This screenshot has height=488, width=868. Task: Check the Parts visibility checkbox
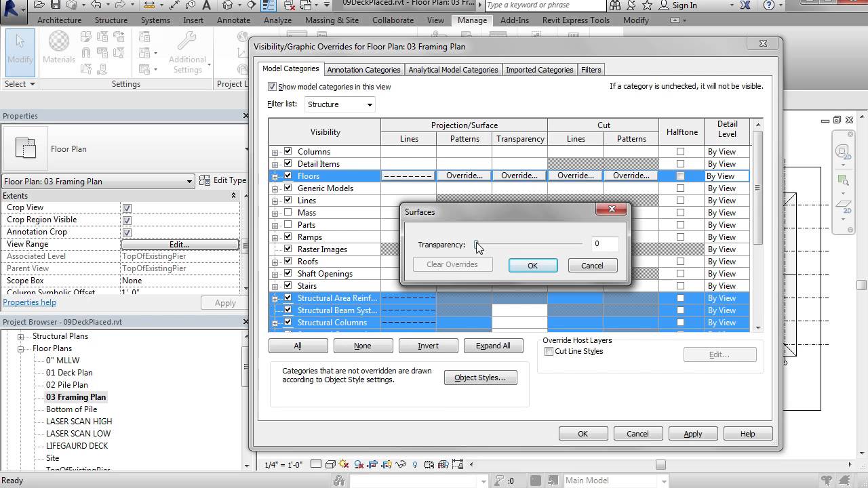(288, 225)
